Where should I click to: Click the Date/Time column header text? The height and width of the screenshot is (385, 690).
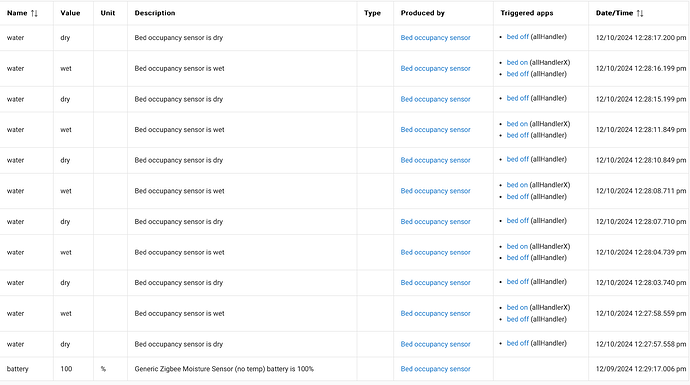click(x=614, y=13)
